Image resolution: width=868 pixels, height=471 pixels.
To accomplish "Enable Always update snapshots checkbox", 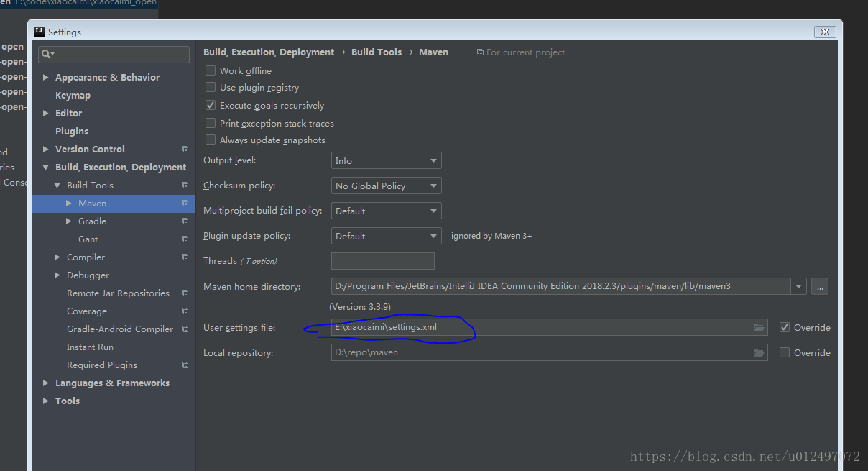I will 211,140.
